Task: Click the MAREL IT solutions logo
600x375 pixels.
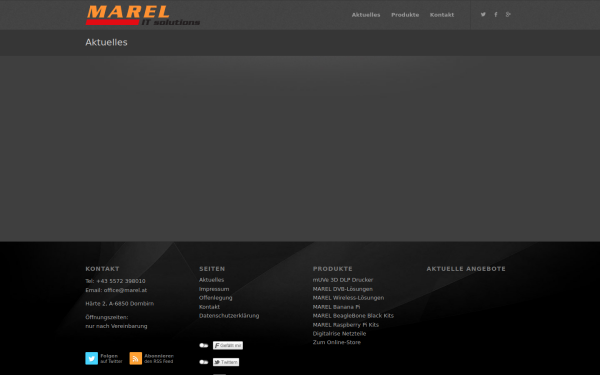Action: (x=143, y=15)
